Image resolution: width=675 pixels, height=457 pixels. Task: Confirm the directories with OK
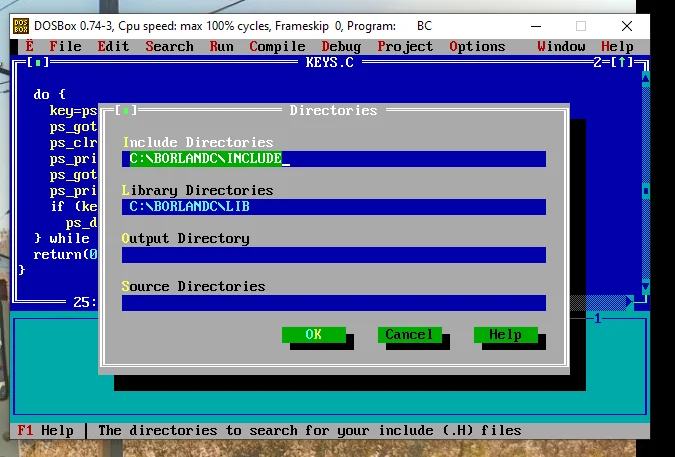click(x=314, y=335)
